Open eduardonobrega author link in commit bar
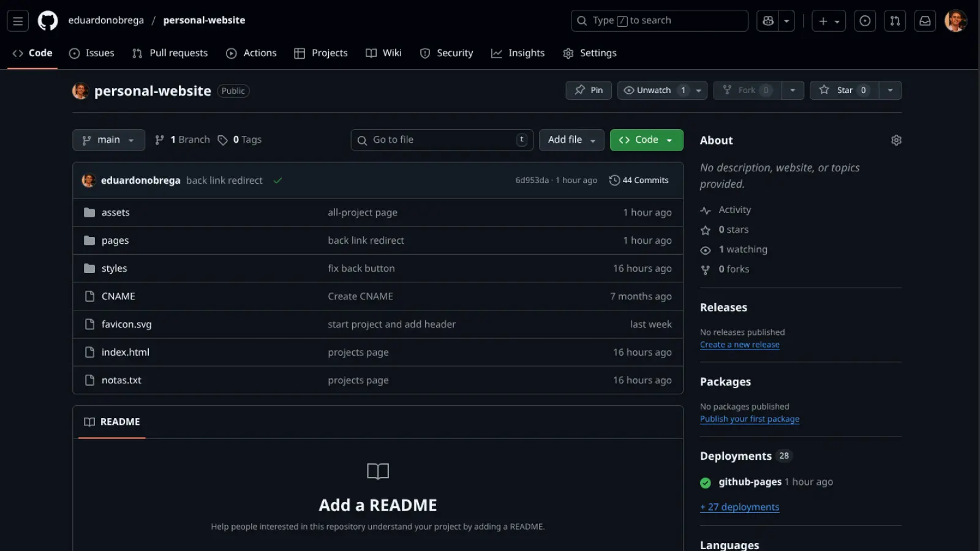Viewport: 980px width, 551px height. click(140, 181)
